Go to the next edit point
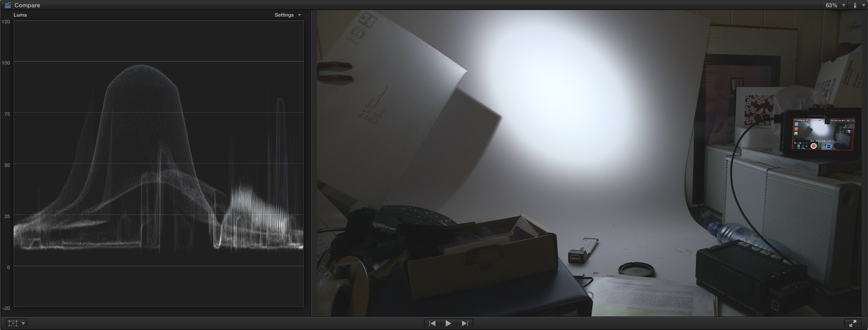868x330 pixels. 465,323
